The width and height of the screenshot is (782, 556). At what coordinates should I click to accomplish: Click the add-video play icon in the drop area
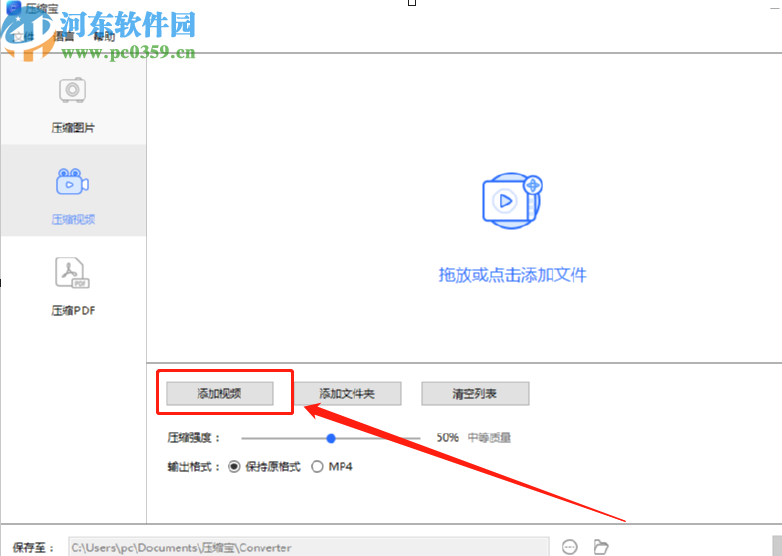tap(512, 200)
